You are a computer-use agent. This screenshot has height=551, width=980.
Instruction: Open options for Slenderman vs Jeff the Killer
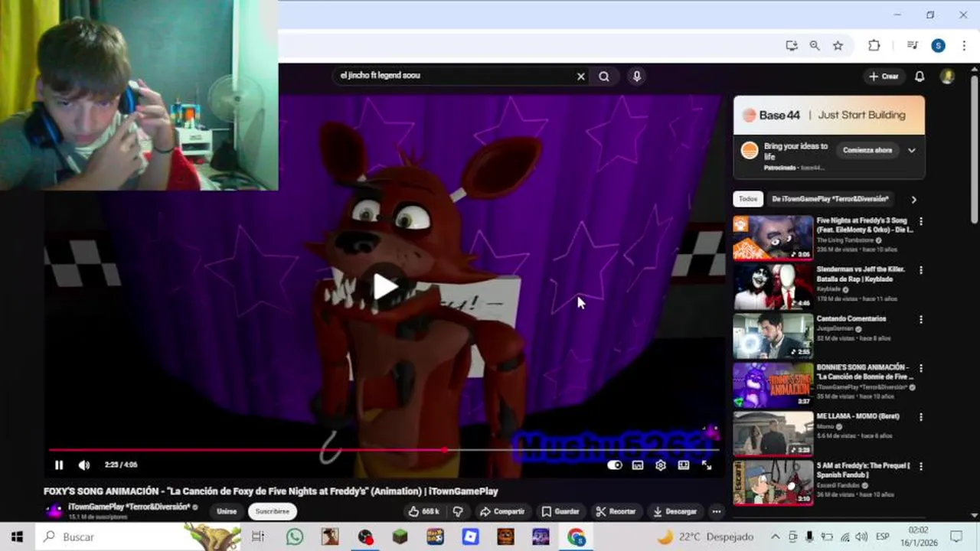(x=921, y=271)
